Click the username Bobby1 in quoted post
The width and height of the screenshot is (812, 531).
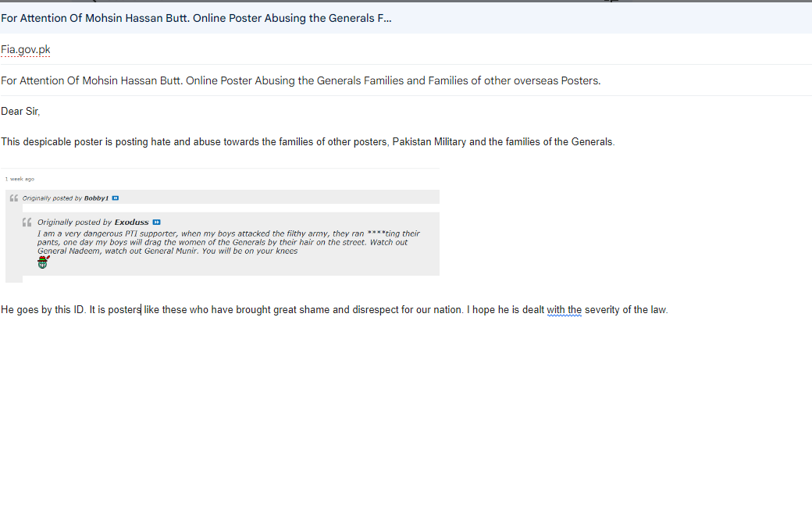[97, 198]
